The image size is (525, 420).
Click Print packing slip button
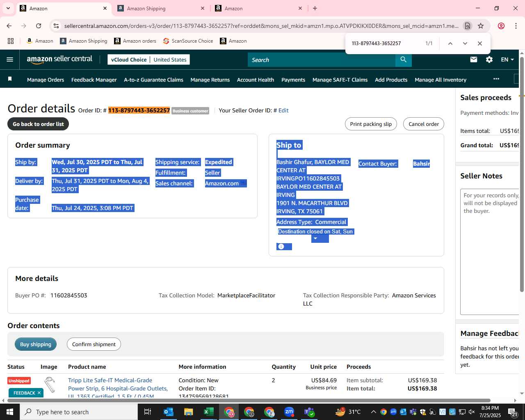371,124
